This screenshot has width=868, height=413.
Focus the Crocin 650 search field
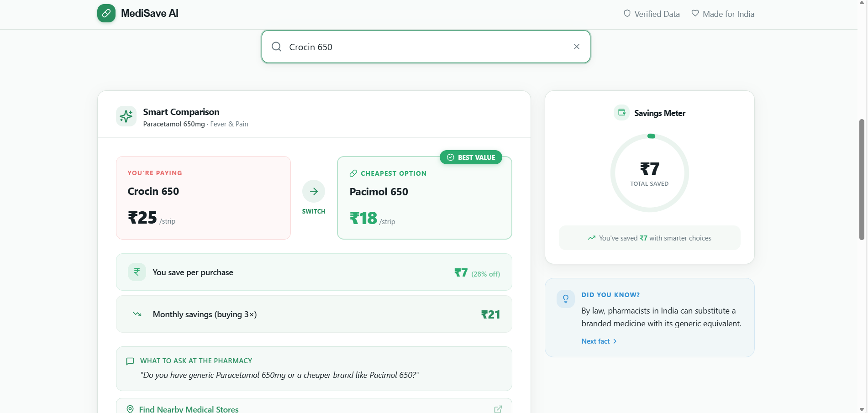tap(426, 47)
